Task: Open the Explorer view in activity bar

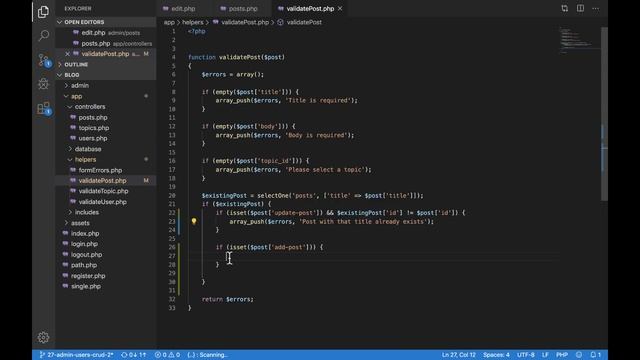Action: click(43, 12)
